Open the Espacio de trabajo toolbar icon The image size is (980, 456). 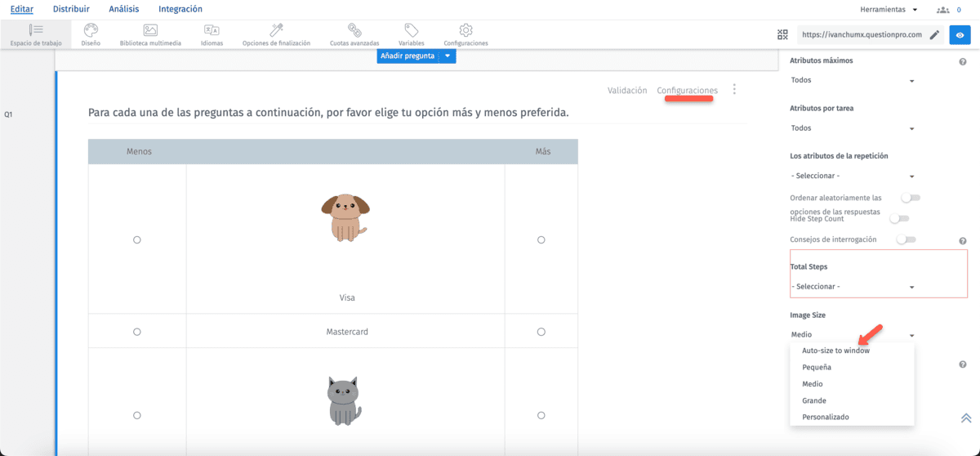pyautogui.click(x=36, y=34)
